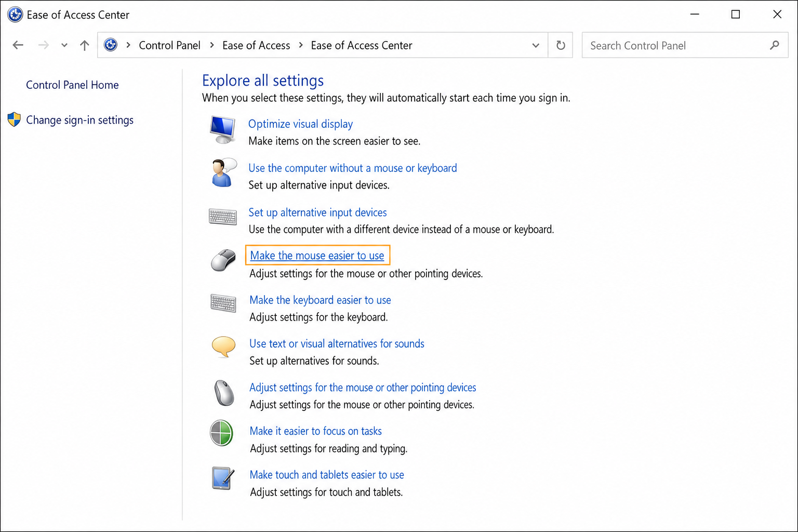Click the tablet icon beside Make touch and tablets easier
Screen dimensions: 798x532
[x=223, y=478]
